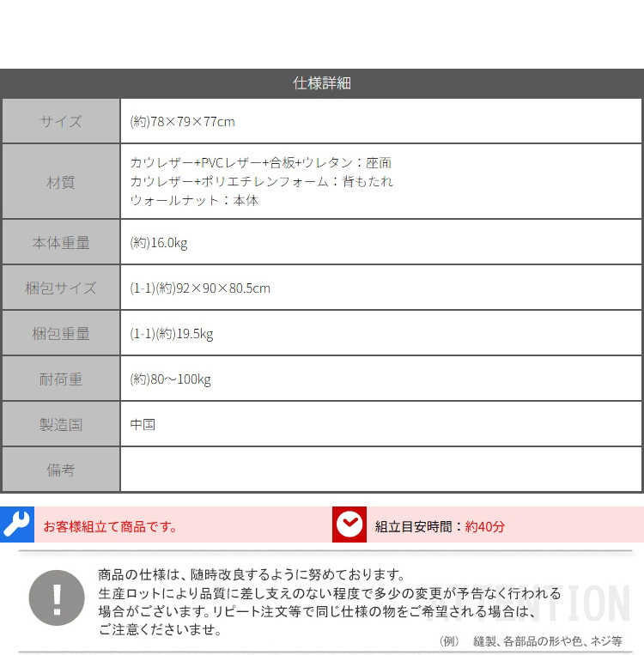
Task: Click the red clock icon
Action: (x=349, y=525)
